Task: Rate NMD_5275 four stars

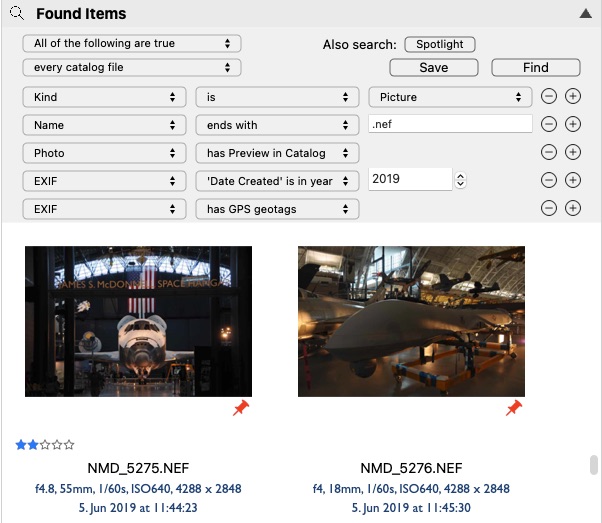Action: coord(57,445)
